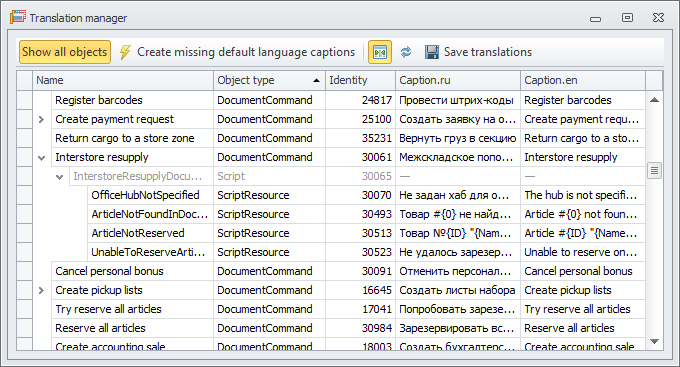Click English caption Create pickup lists

[x=583, y=290]
